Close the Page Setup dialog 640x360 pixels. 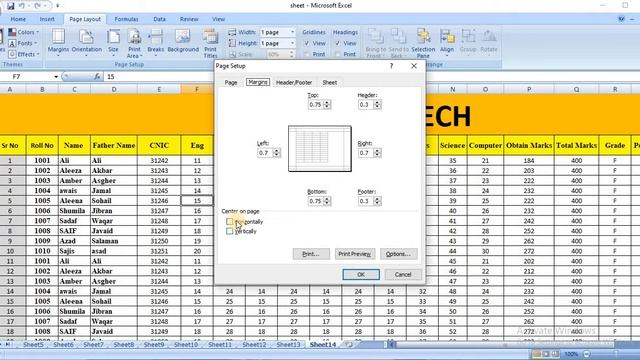pyautogui.click(x=414, y=66)
